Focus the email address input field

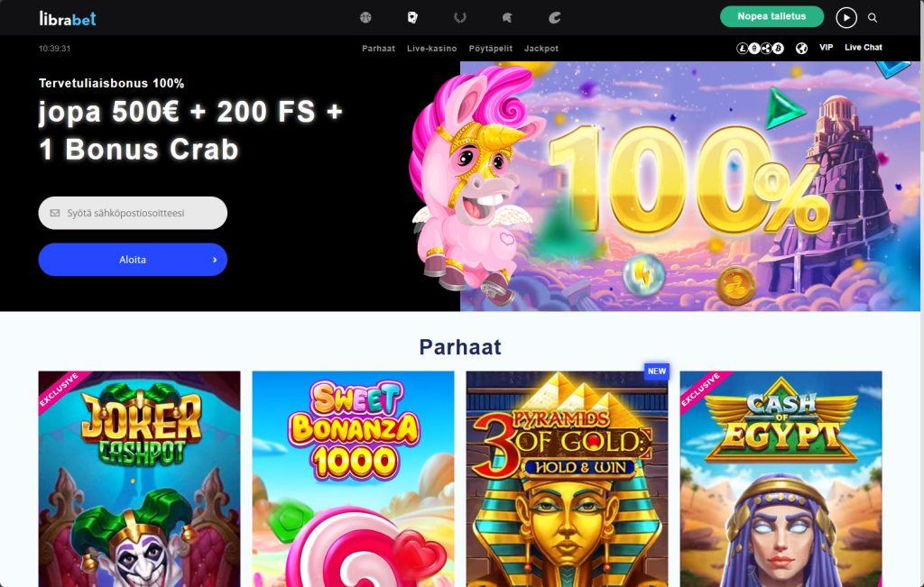(133, 213)
